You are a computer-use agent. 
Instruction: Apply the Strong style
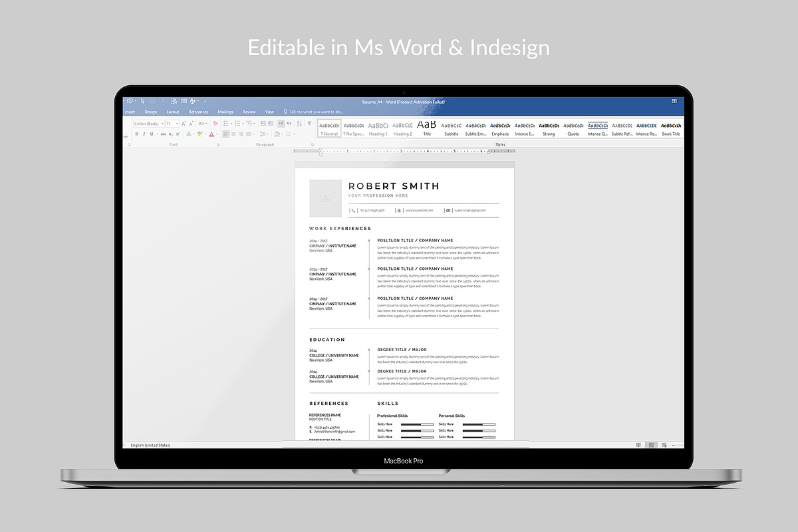(549, 128)
